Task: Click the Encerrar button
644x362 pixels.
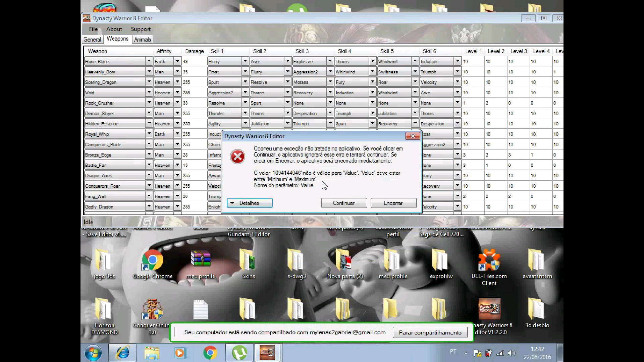Action: tap(393, 203)
